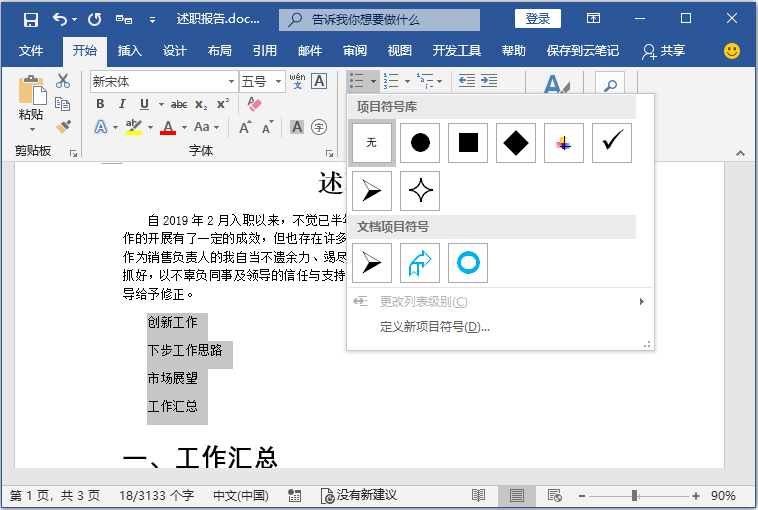Image resolution: width=758 pixels, height=510 pixels.
Task: Click Increase Indent icon
Action: pos(489,81)
